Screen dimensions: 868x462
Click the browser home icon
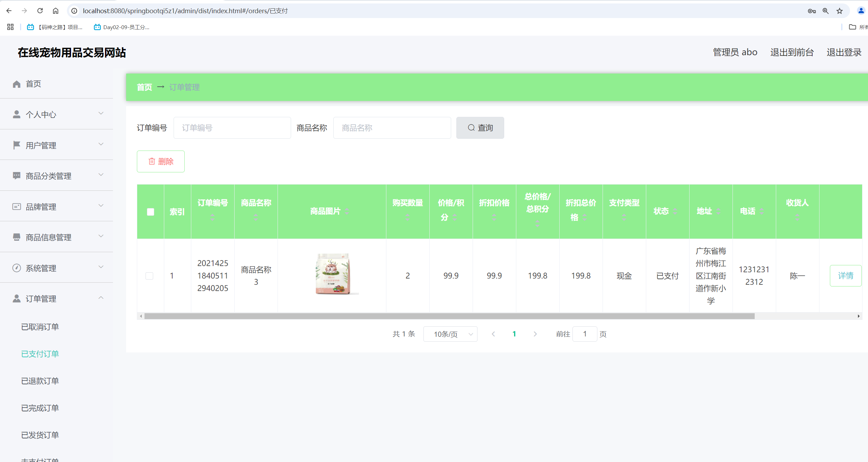click(x=55, y=11)
